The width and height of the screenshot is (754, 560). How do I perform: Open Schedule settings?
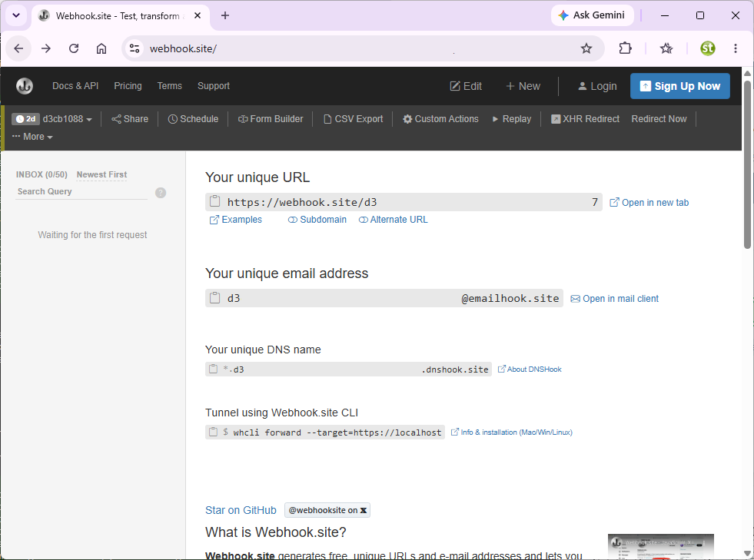pos(193,119)
